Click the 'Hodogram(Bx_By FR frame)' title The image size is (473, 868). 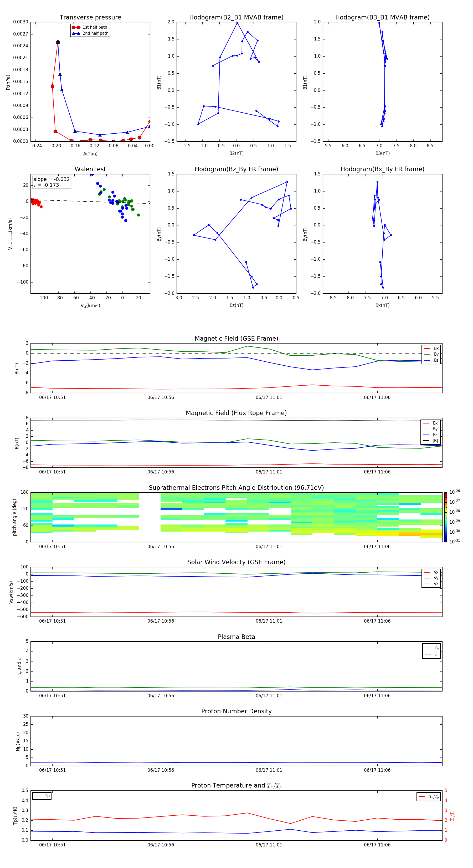pyautogui.click(x=382, y=169)
